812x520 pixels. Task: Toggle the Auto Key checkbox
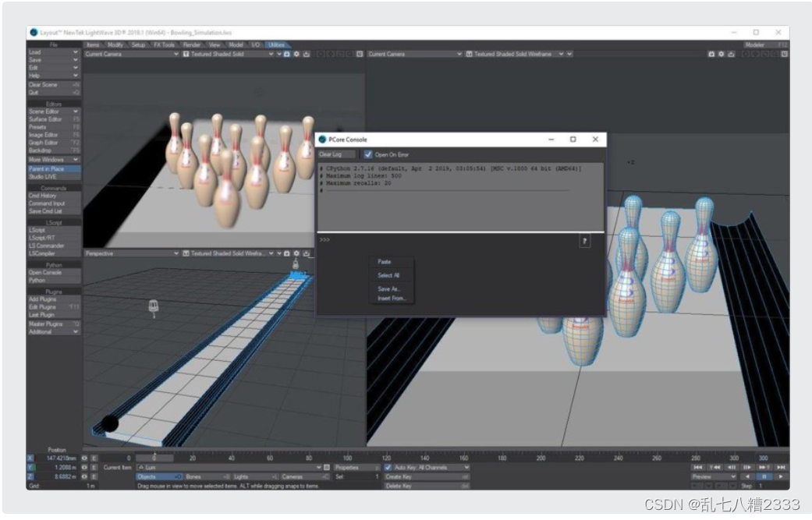388,467
